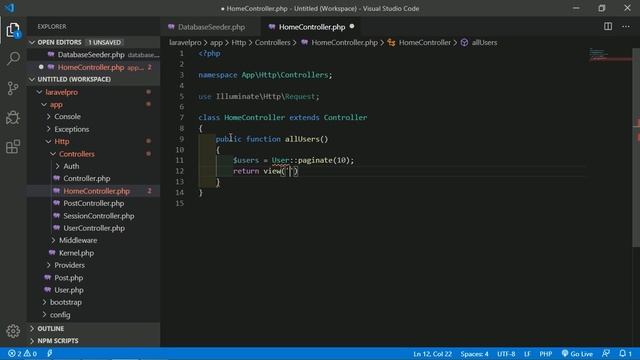Click the split editor right icon
Screen dimensions: 640x360
[x=608, y=27]
